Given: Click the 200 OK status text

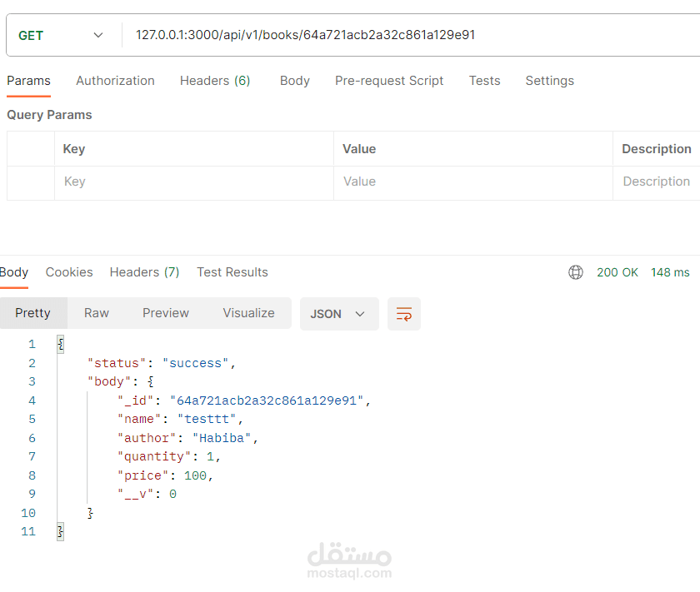Looking at the screenshot, I should (x=617, y=272).
